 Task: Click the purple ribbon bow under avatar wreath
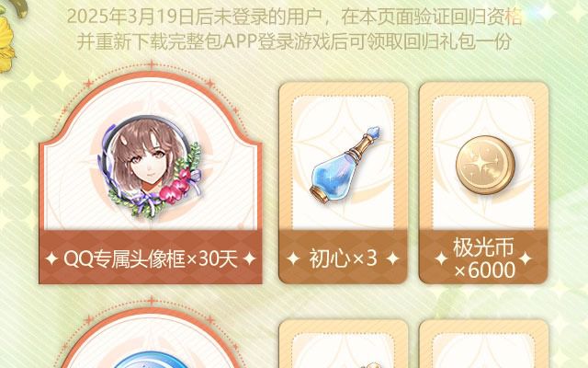pyautogui.click(x=147, y=202)
